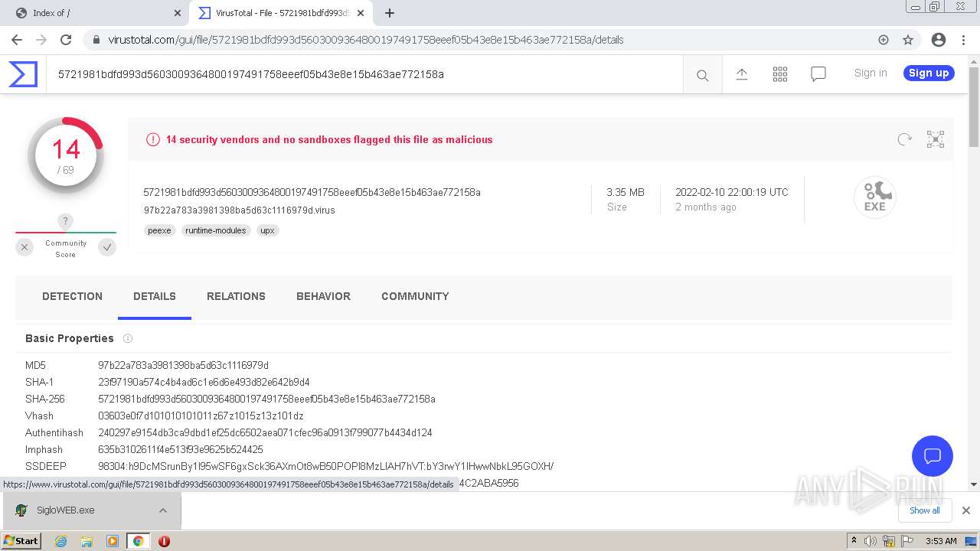Click the 14/69 detection score gauge
Image resolution: width=980 pixels, height=551 pixels.
[x=66, y=155]
